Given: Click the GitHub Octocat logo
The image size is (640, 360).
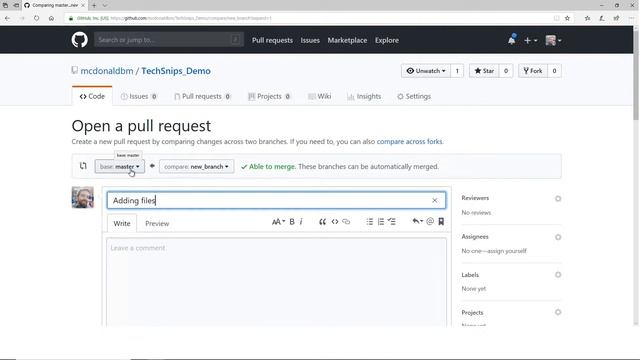Looking at the screenshot, I should pos(80,40).
